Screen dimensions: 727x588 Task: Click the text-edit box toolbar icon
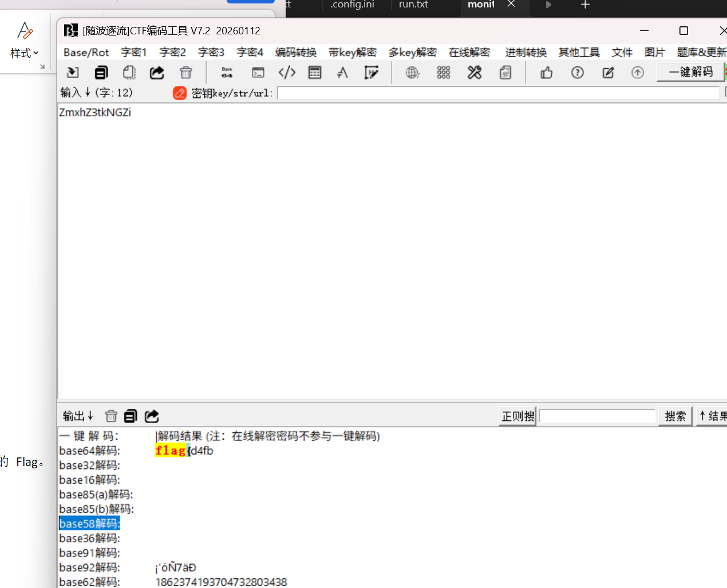(x=371, y=73)
